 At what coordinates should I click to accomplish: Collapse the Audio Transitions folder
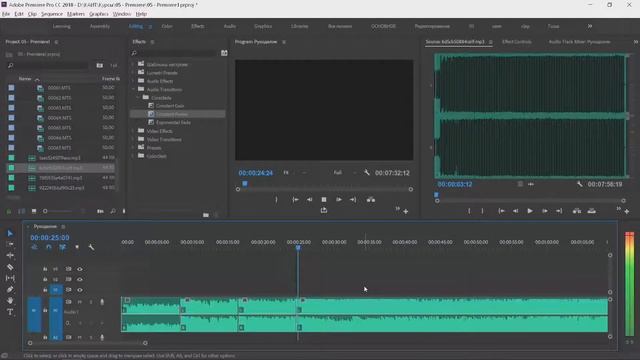click(133, 89)
